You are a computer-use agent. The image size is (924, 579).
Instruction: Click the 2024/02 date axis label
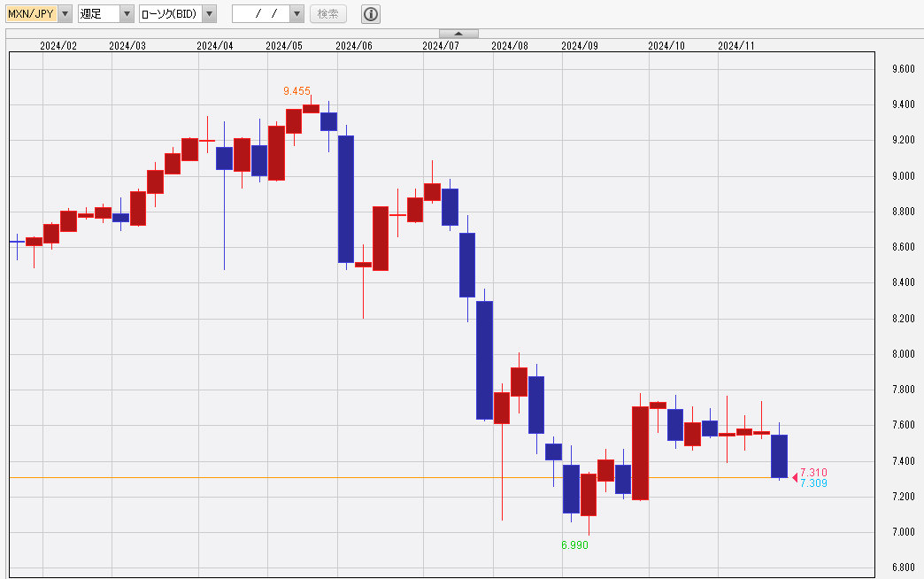(x=58, y=45)
